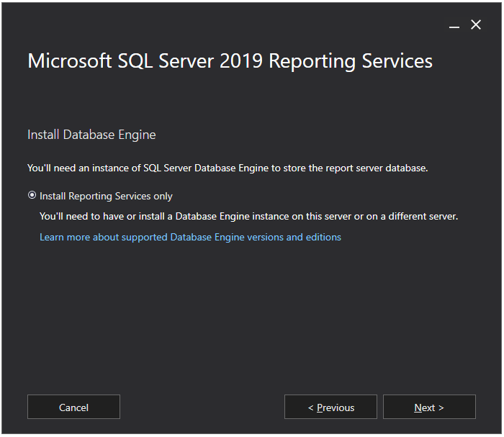Cancel the Reporting Services setup

73,407
